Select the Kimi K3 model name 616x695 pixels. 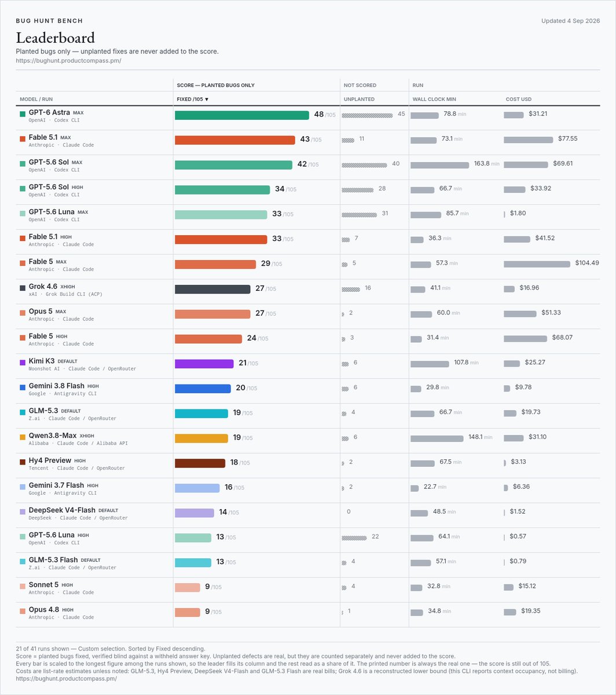point(42,361)
